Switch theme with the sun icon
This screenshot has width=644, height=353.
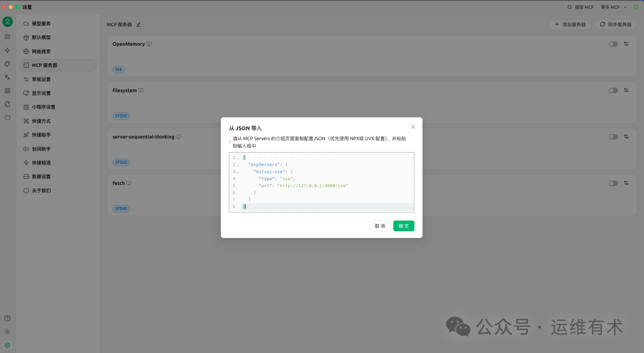point(7,332)
